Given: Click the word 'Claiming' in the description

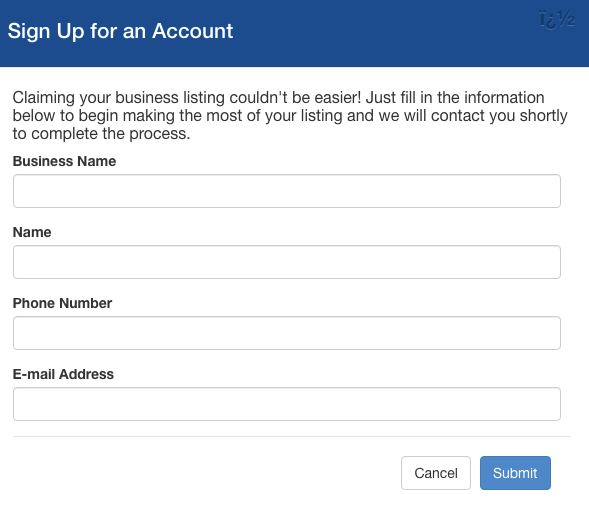Looking at the screenshot, I should pyautogui.click(x=44, y=98).
